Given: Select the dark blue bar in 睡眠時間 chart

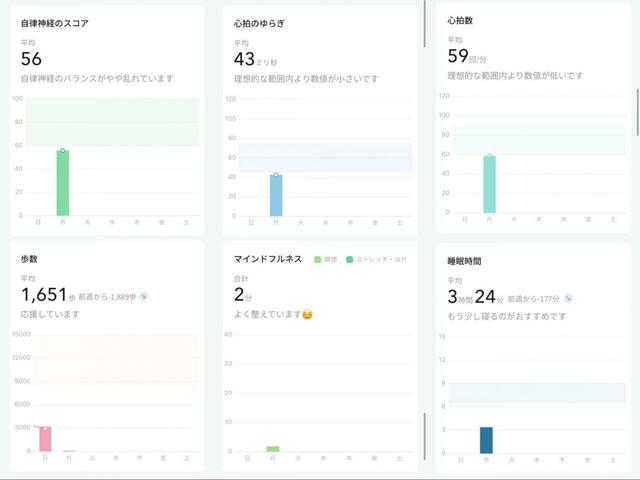Looking at the screenshot, I should pos(486,440).
